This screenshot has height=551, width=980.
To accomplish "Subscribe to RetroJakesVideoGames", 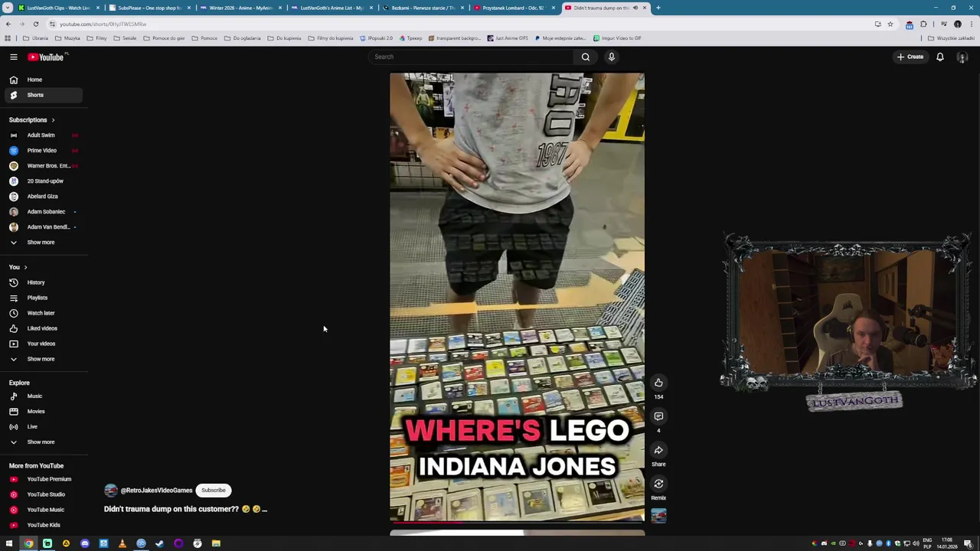I will point(214,491).
